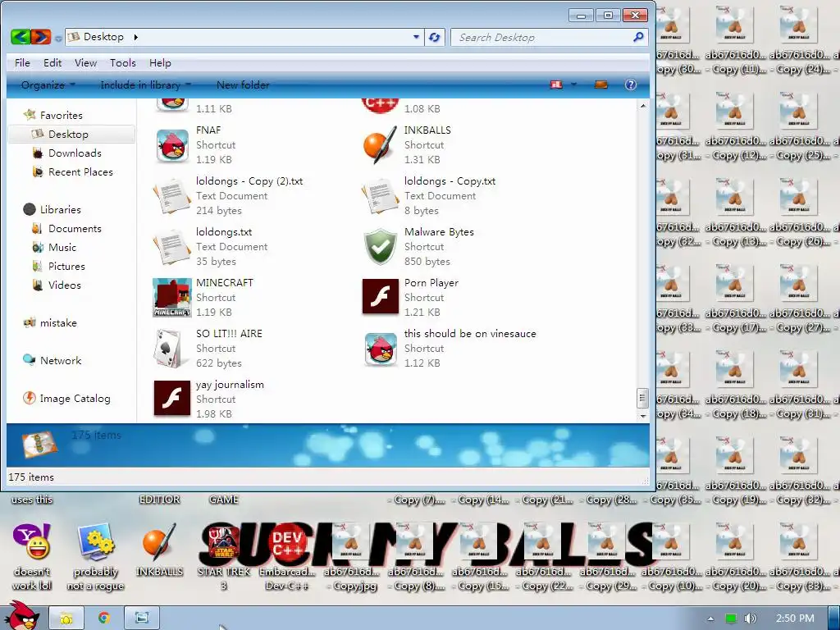Open Chrome from the taskbar

pyautogui.click(x=104, y=619)
